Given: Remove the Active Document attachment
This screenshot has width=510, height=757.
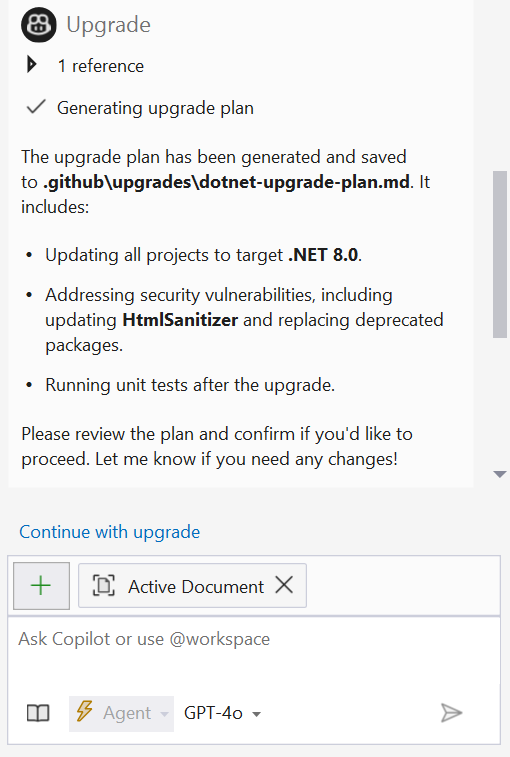Looking at the screenshot, I should pos(284,585).
